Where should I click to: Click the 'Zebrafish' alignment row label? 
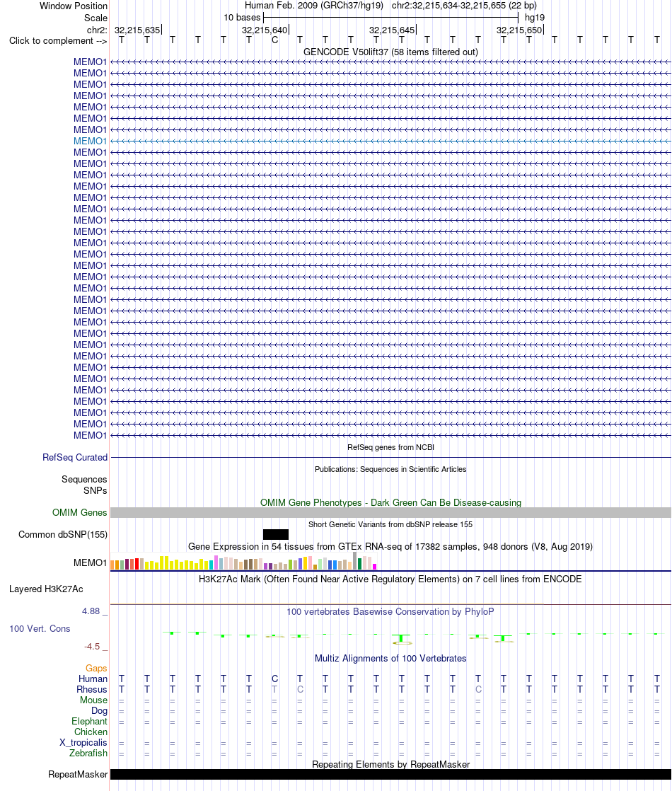[88, 754]
